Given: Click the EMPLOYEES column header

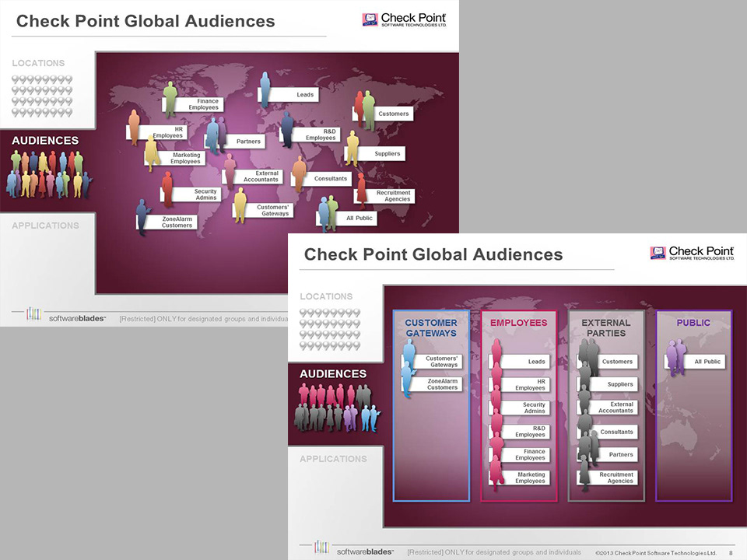Looking at the screenshot, I should 519,323.
